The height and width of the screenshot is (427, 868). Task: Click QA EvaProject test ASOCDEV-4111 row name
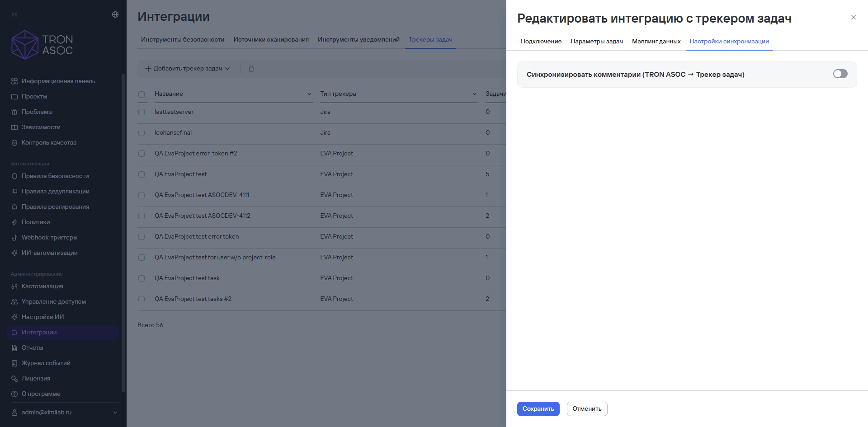click(202, 195)
